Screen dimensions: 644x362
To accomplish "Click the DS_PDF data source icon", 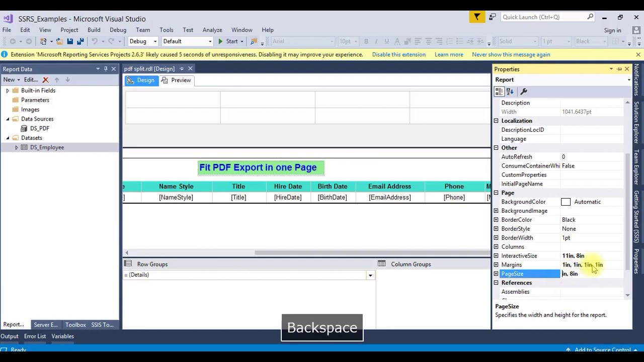I will [24, 128].
